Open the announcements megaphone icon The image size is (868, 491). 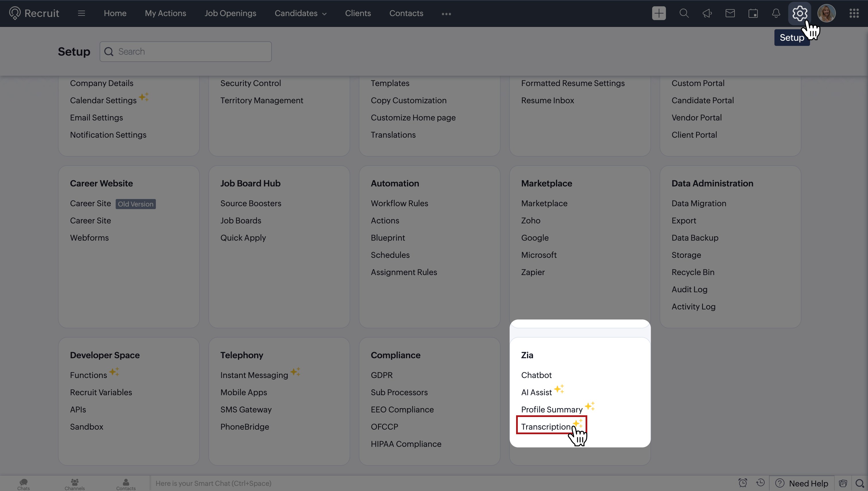pyautogui.click(x=707, y=13)
